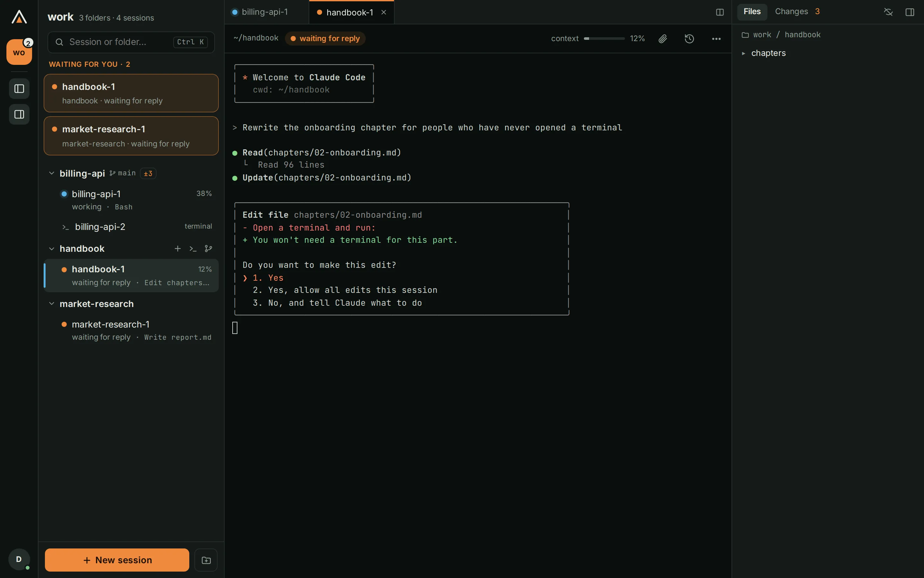The image size is (924, 578).
Task: Toggle the hidden files eye-off icon
Action: click(x=888, y=12)
